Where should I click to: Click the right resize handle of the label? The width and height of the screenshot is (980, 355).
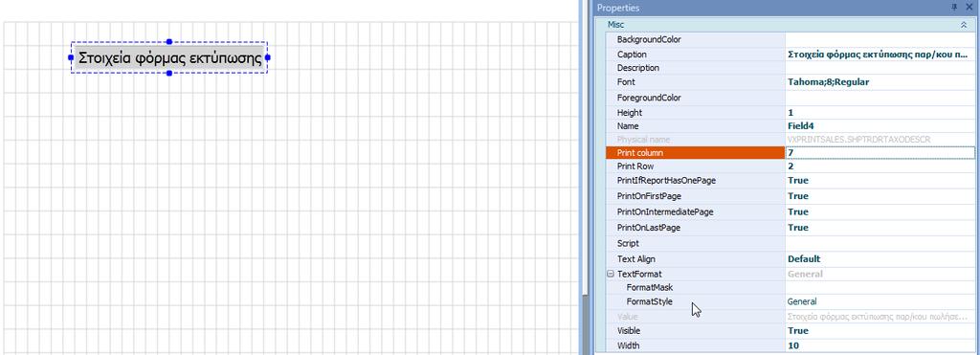[x=268, y=57]
